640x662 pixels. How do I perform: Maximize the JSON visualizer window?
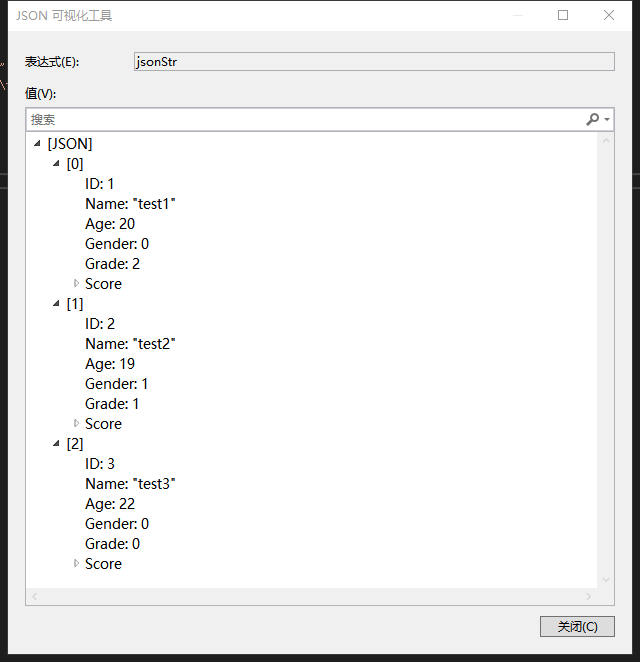[x=563, y=16]
